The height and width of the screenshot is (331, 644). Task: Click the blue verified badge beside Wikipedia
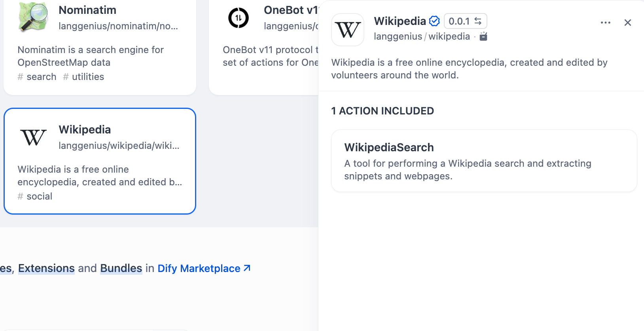click(x=434, y=21)
